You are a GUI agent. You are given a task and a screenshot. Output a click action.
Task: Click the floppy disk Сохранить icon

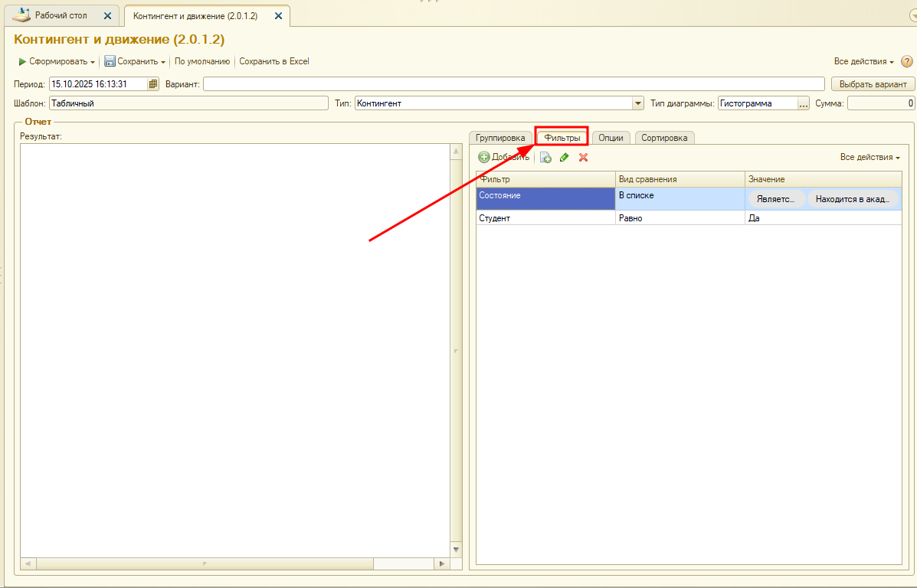(110, 61)
